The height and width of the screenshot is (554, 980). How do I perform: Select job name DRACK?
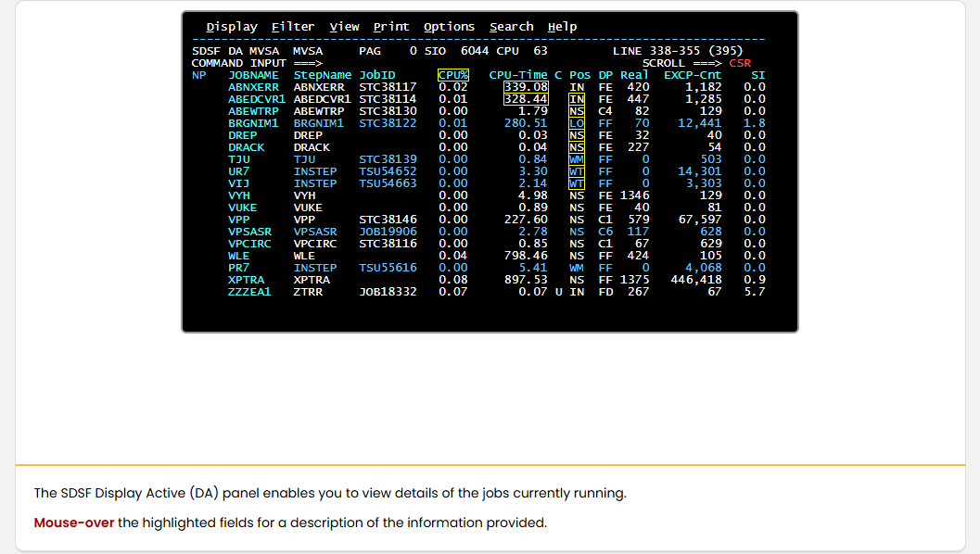[247, 147]
